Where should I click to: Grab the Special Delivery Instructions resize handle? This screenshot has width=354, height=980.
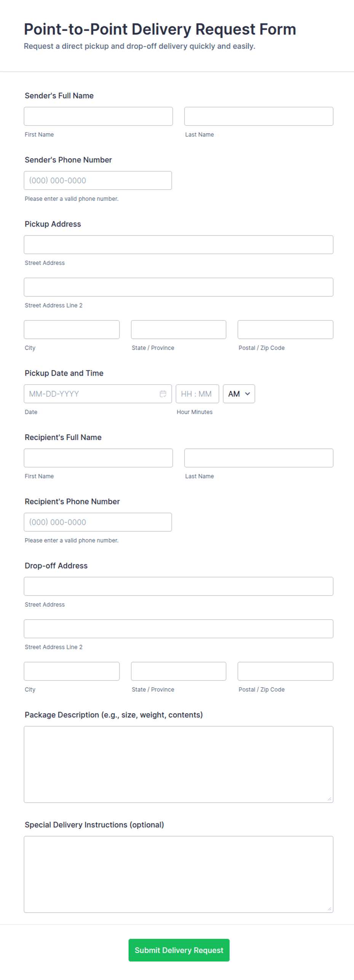point(329,909)
